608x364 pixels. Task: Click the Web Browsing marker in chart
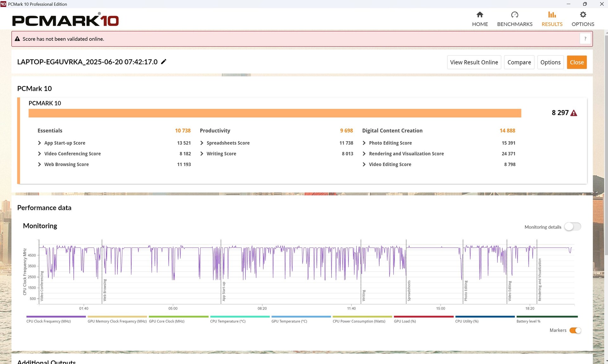104,290
